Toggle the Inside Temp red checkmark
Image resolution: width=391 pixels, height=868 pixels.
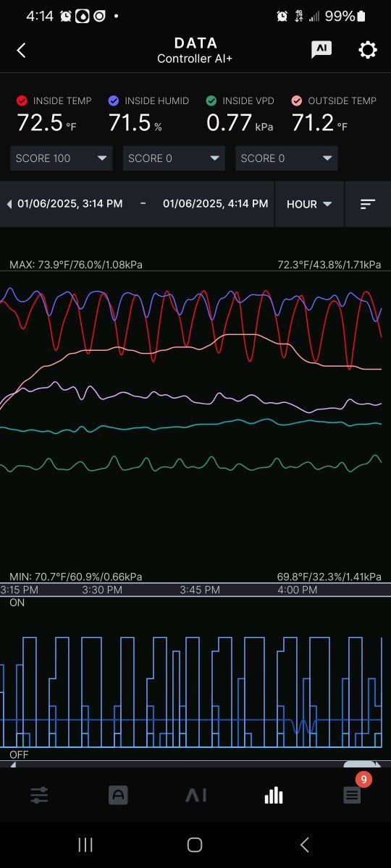point(22,101)
